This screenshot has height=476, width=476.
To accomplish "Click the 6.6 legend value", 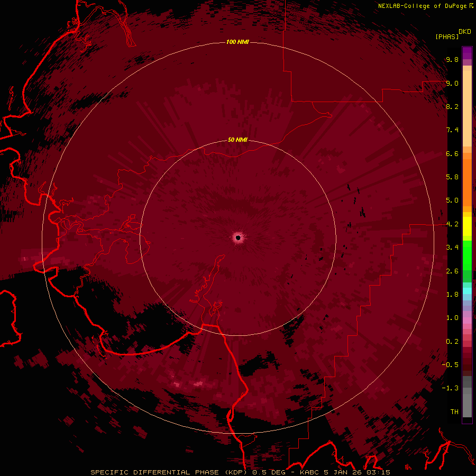I will coord(452,153).
